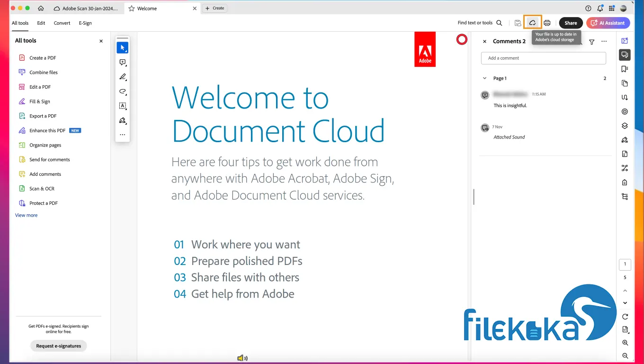
Task: Click the Print icon
Action: (547, 23)
